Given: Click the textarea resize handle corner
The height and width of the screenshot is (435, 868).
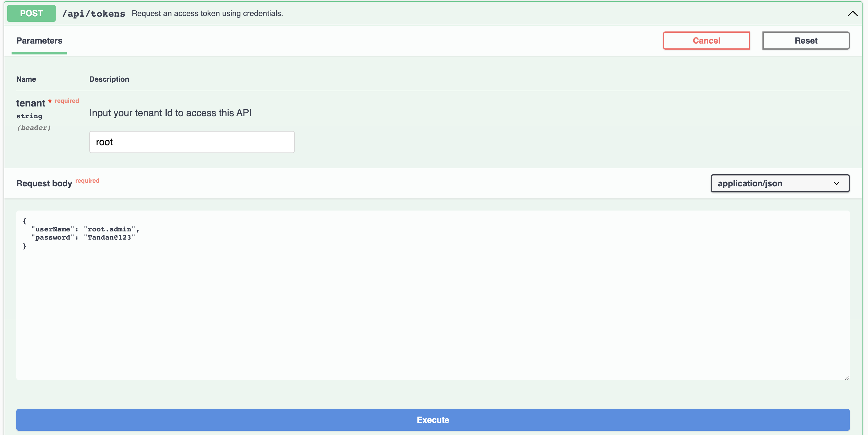Looking at the screenshot, I should 847,378.
